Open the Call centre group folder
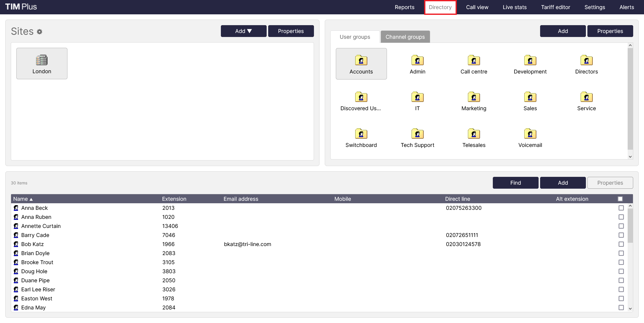 (474, 64)
